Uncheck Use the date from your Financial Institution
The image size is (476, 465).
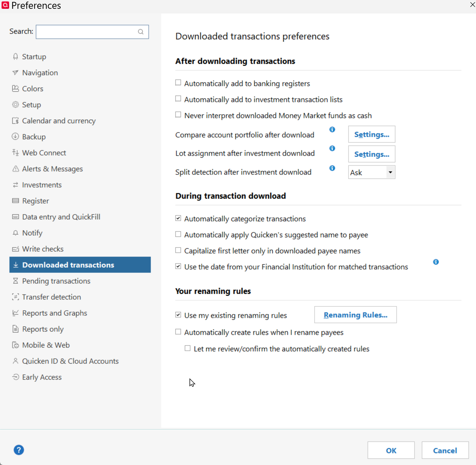(178, 266)
